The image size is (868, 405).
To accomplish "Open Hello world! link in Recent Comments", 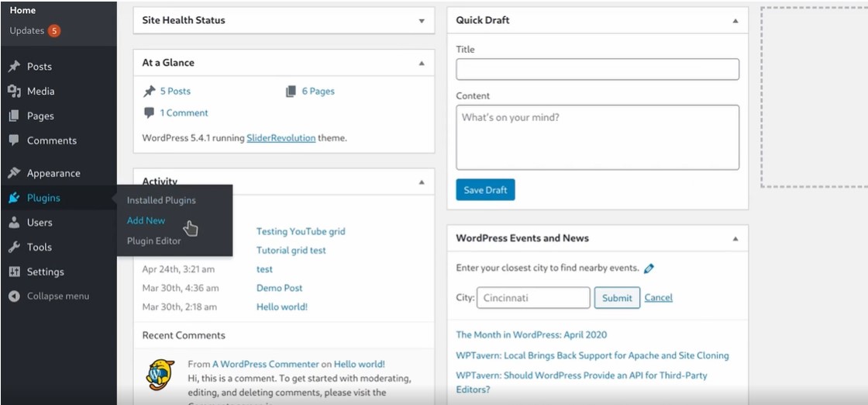I will click(x=360, y=365).
